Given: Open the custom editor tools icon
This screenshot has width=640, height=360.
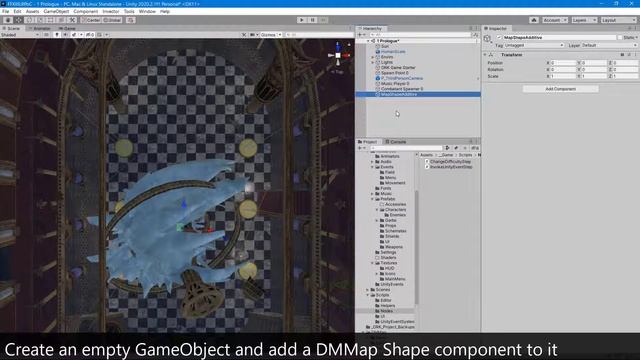Looking at the screenshot, I should coord(72,20).
